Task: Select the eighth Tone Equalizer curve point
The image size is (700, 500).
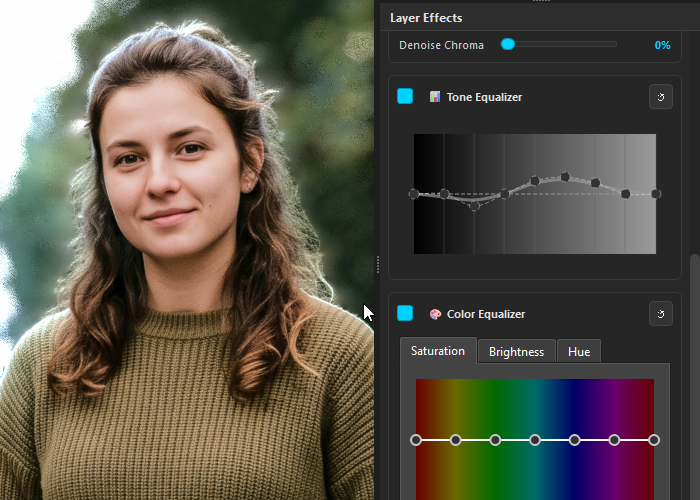Action: point(625,194)
